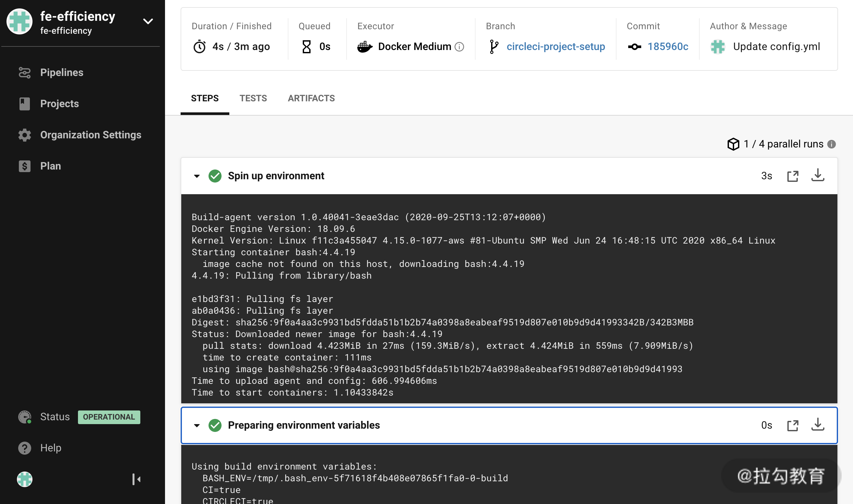Open Preparing environment variables output in new tab
The image size is (853, 504).
click(x=792, y=425)
